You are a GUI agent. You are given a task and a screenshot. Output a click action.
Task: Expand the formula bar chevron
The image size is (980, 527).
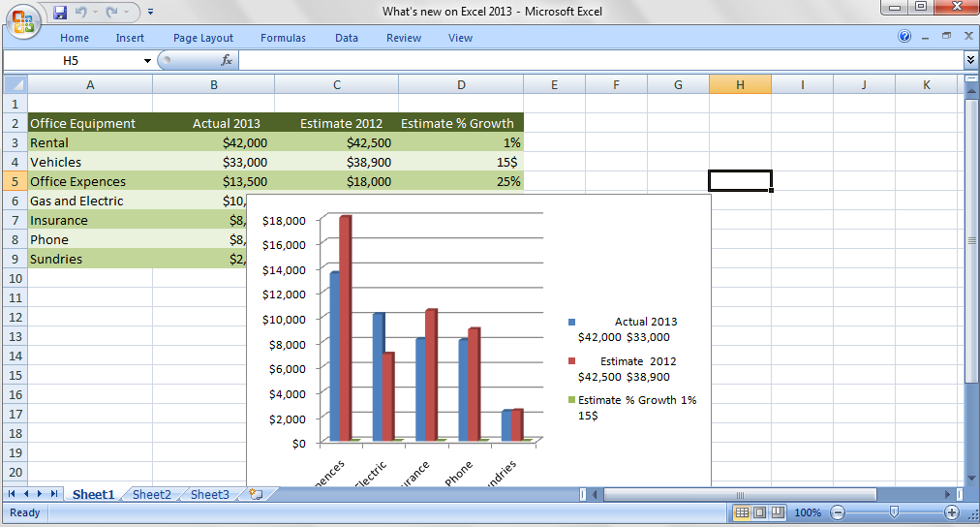(970, 60)
